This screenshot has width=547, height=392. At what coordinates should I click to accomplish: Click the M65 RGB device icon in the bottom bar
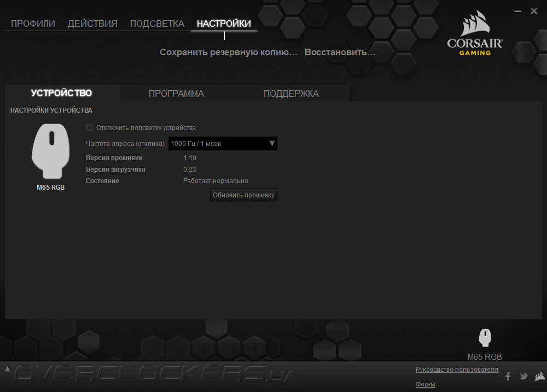(x=485, y=337)
